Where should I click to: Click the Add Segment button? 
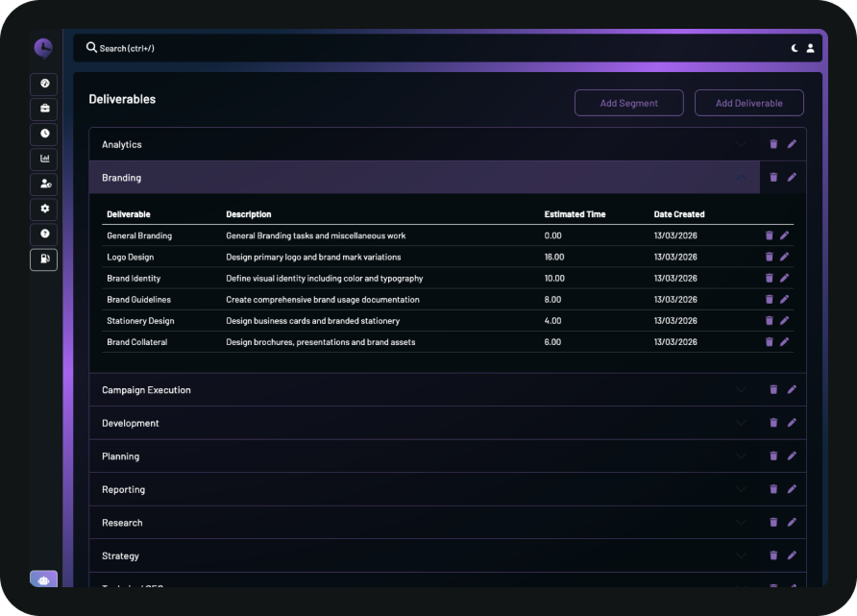tap(628, 103)
